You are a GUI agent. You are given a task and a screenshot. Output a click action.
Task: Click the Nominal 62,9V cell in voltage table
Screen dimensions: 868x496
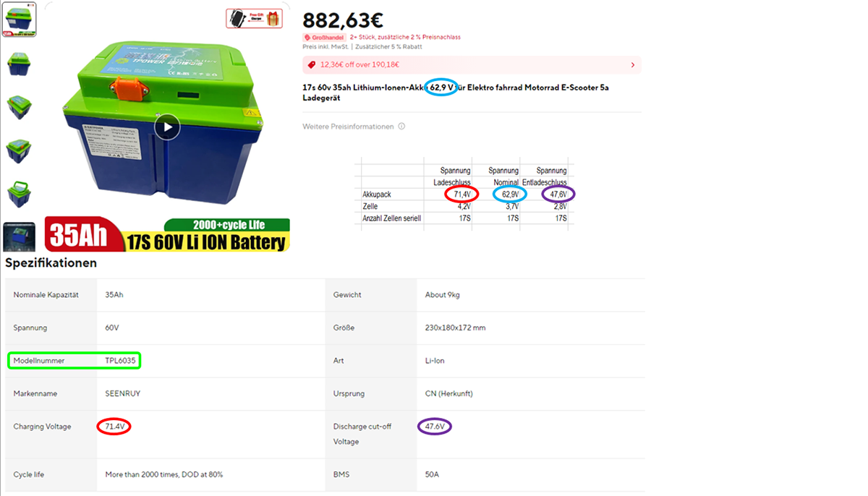[x=511, y=194]
